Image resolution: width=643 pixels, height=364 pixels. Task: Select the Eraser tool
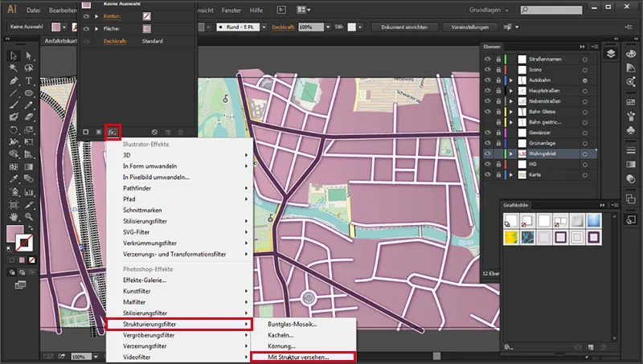click(x=29, y=117)
